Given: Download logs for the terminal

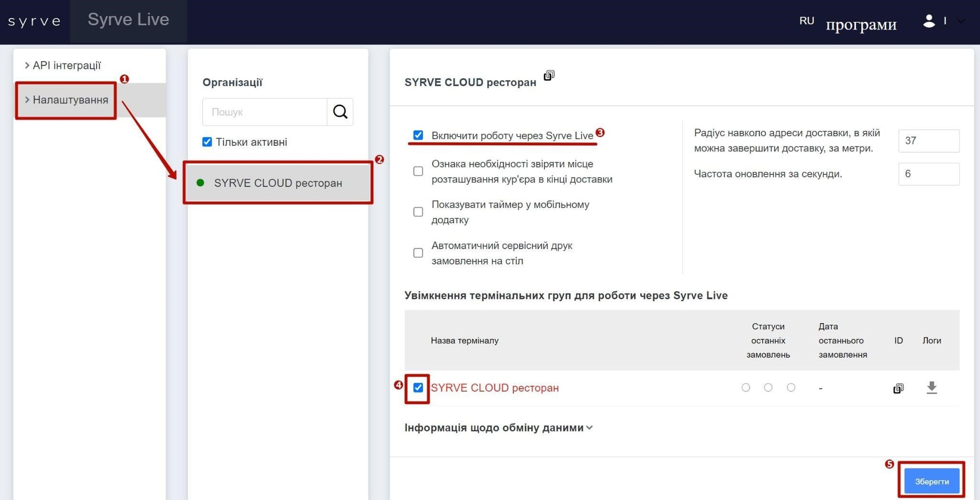Looking at the screenshot, I should (932, 388).
